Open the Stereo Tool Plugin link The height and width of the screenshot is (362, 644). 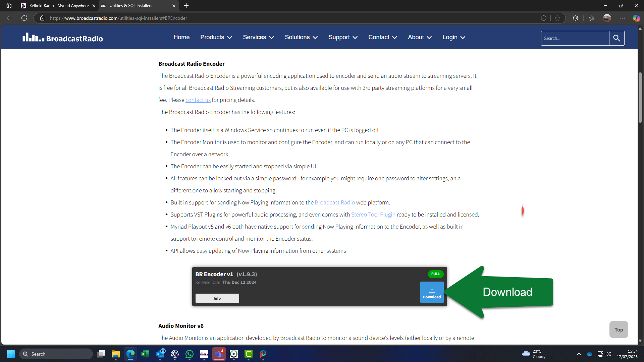click(373, 215)
